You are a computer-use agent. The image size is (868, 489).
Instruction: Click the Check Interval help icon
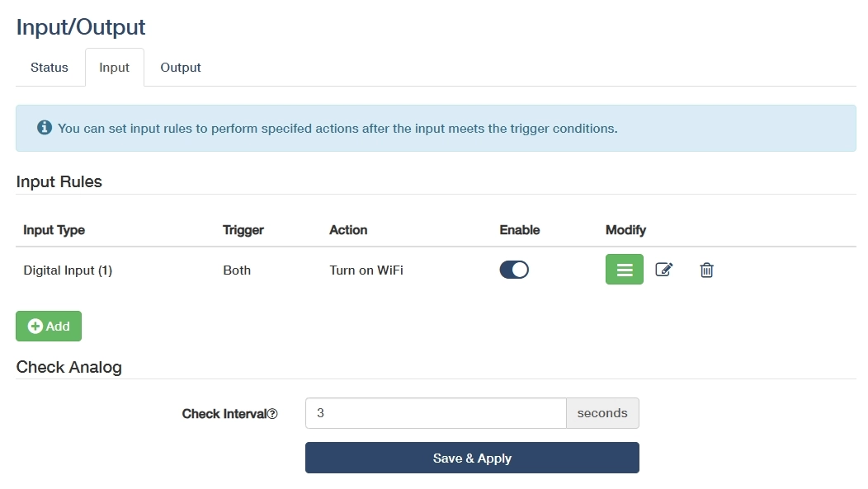pyautogui.click(x=273, y=414)
